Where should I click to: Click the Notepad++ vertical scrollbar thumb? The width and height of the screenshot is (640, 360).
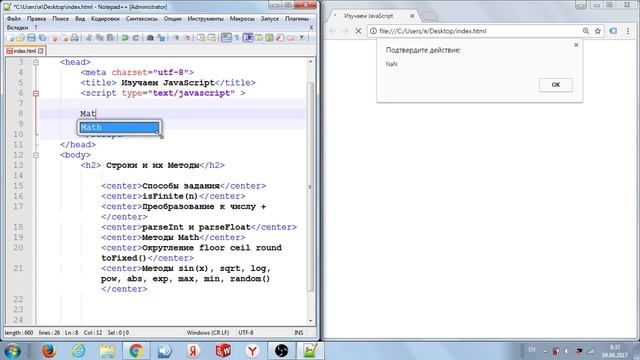pyautogui.click(x=310, y=187)
